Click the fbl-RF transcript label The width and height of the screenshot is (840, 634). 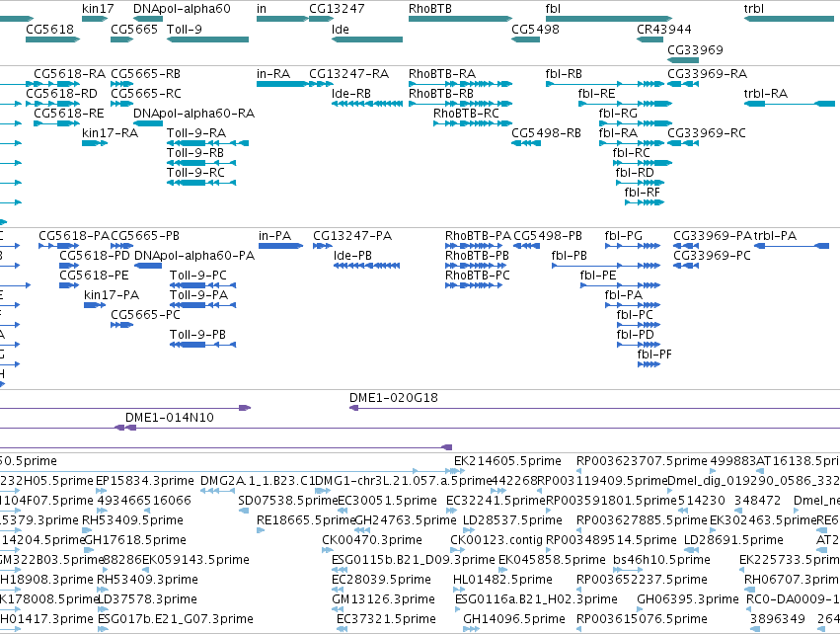tap(642, 192)
